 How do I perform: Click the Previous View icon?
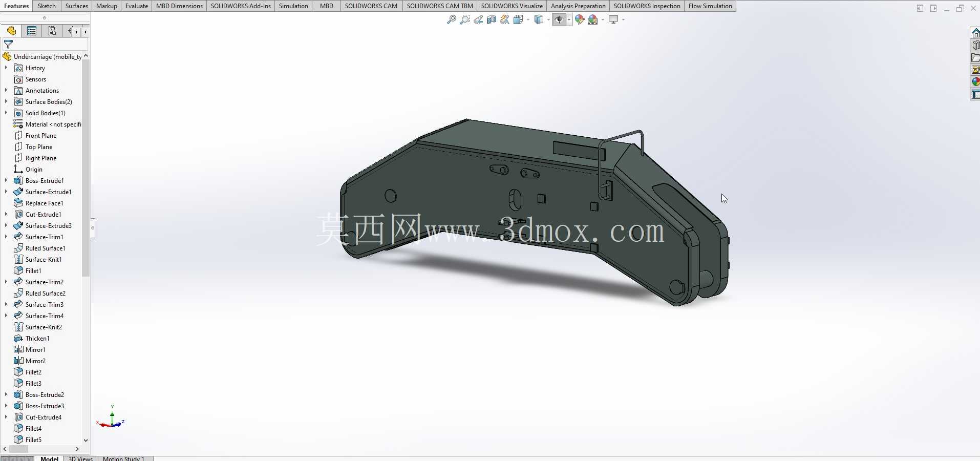coord(478,19)
